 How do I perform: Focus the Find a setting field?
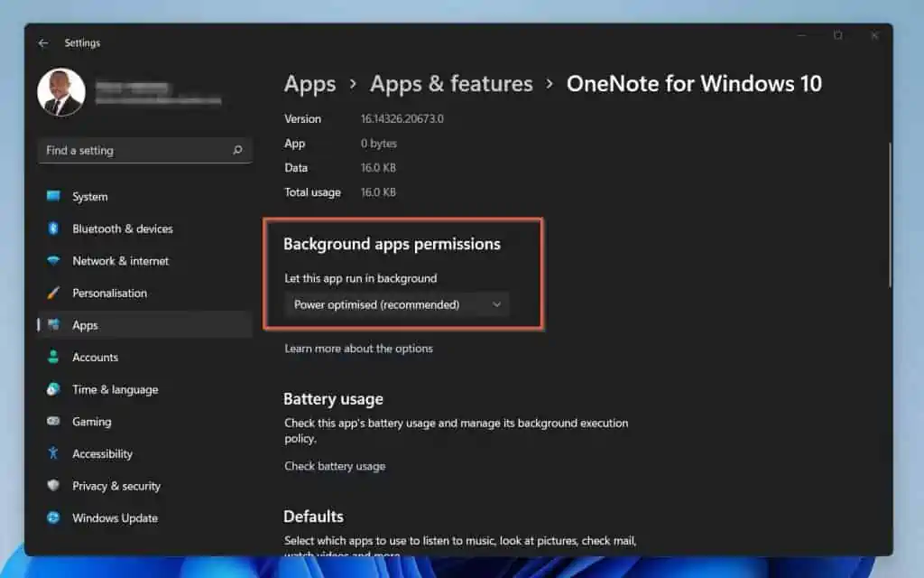(x=145, y=151)
